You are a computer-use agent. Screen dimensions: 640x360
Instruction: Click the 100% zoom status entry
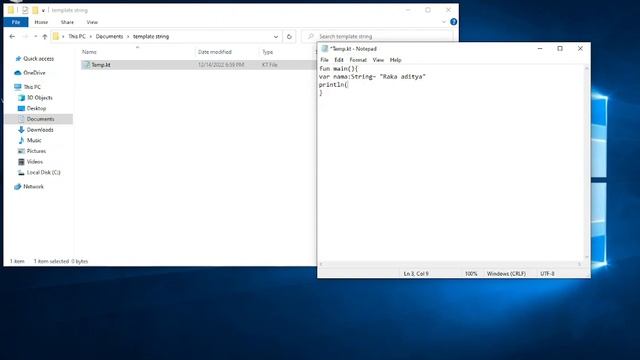point(471,273)
